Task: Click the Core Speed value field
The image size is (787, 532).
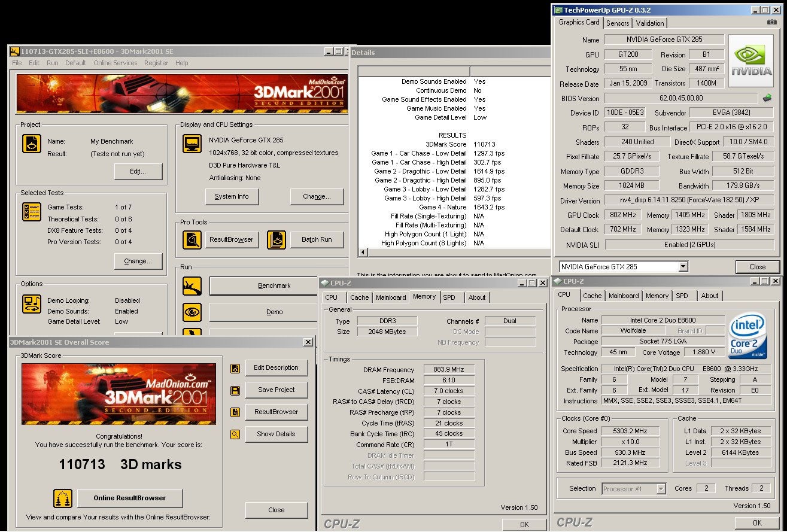Action: [631, 431]
